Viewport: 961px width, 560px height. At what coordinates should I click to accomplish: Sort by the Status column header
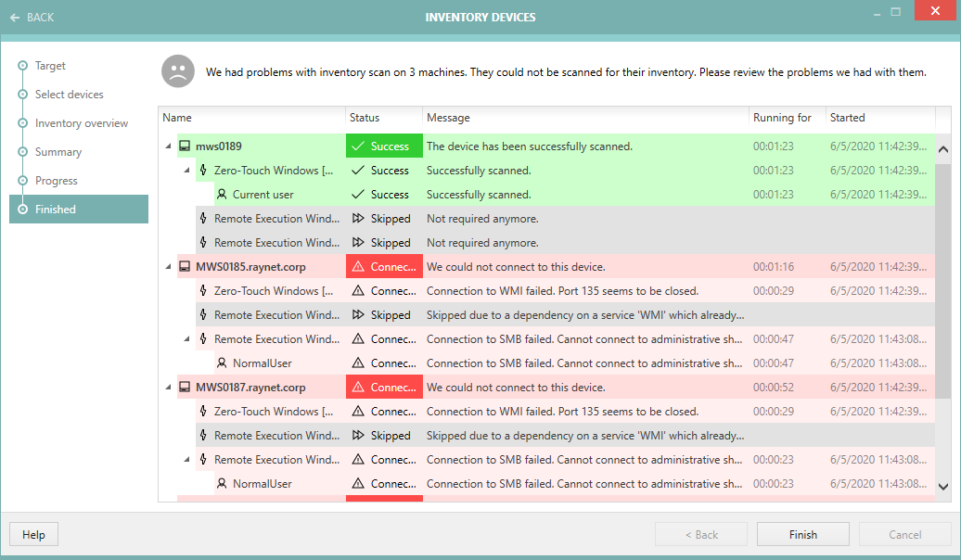(365, 118)
